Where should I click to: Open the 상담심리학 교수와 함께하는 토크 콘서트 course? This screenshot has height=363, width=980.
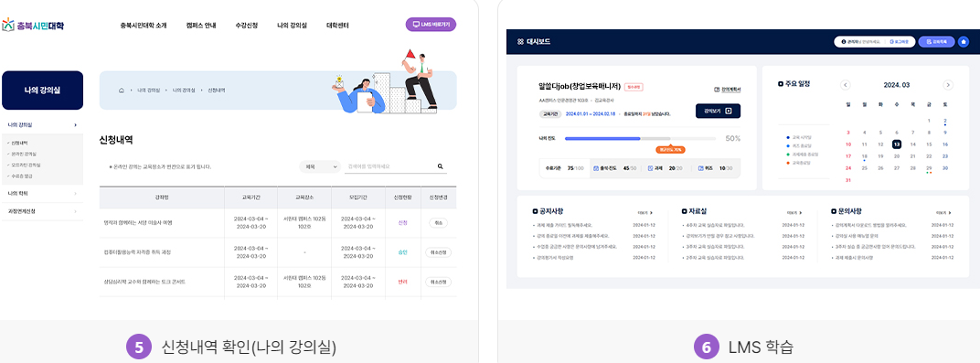pos(144,282)
